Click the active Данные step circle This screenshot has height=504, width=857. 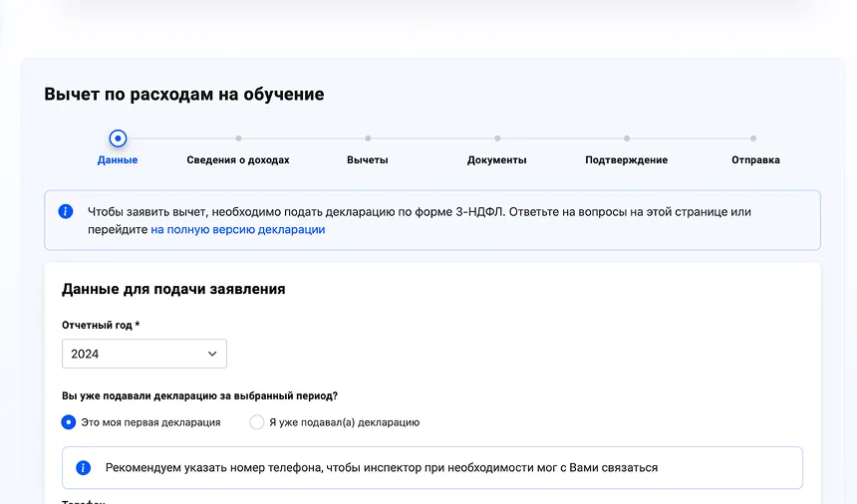click(118, 138)
